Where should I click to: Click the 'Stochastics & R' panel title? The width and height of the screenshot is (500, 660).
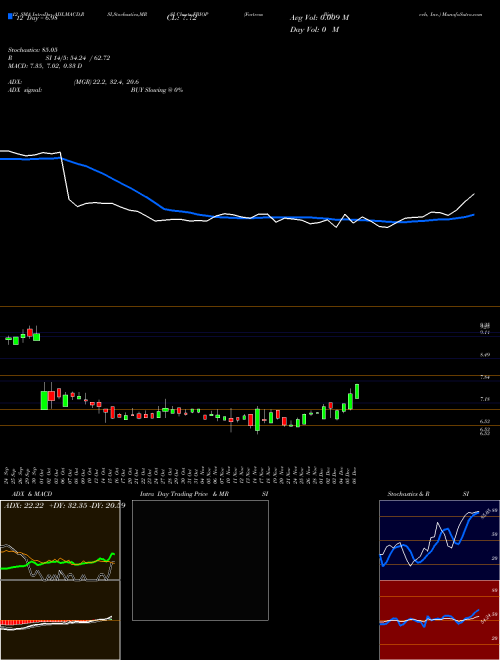pos(409,494)
